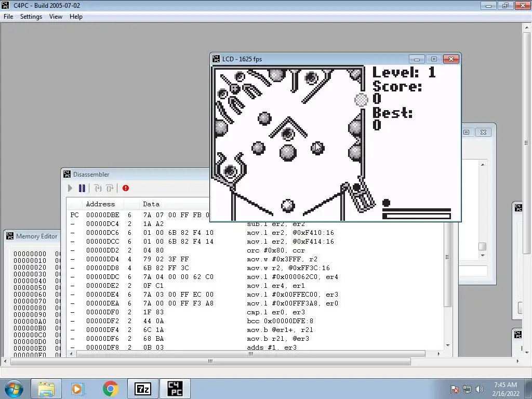532x399 pixels.
Task: Select the mov.l er4, er1 instruction
Action: [276, 286]
